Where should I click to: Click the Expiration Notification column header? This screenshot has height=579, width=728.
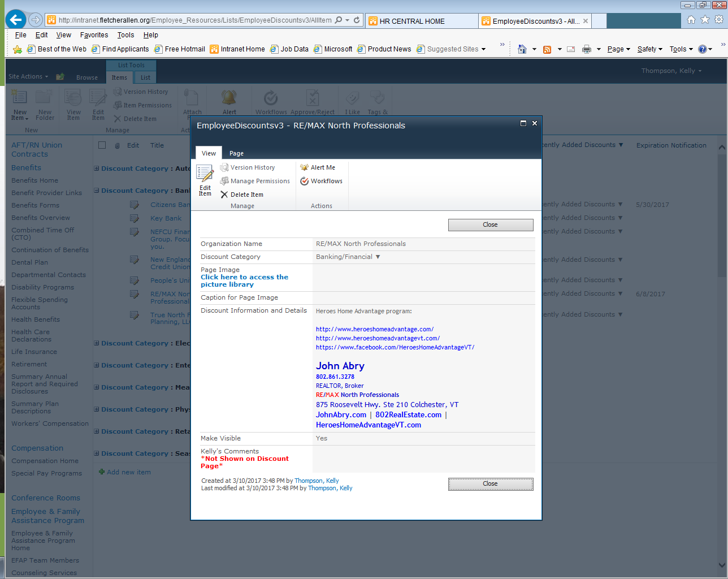pyautogui.click(x=671, y=145)
